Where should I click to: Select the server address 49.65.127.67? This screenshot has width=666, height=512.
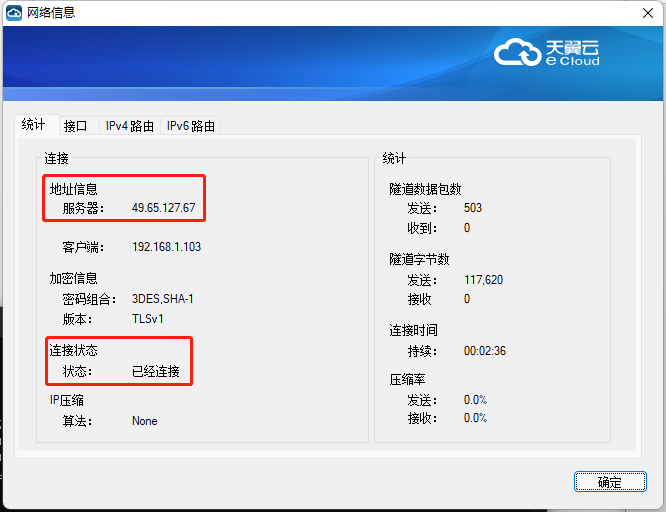pyautogui.click(x=164, y=208)
